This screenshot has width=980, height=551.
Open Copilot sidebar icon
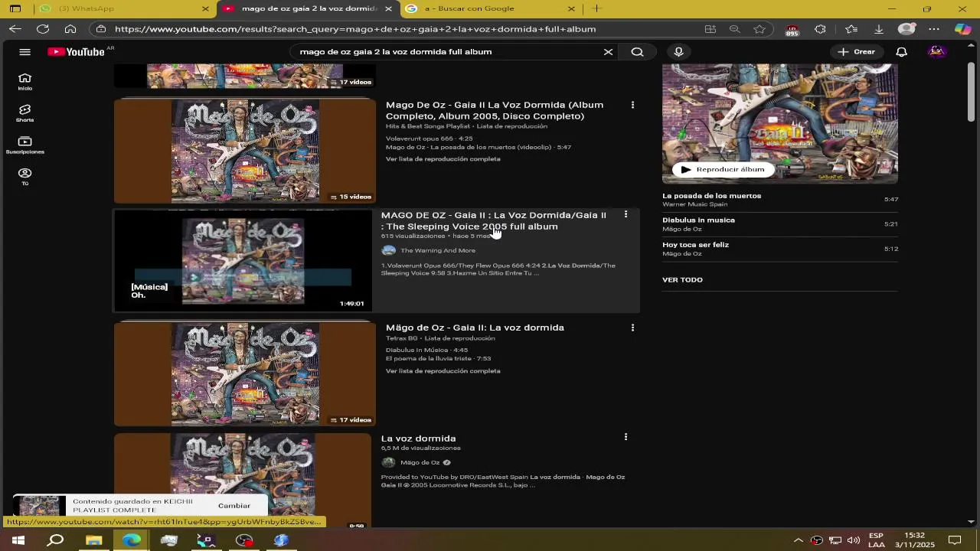click(x=962, y=29)
